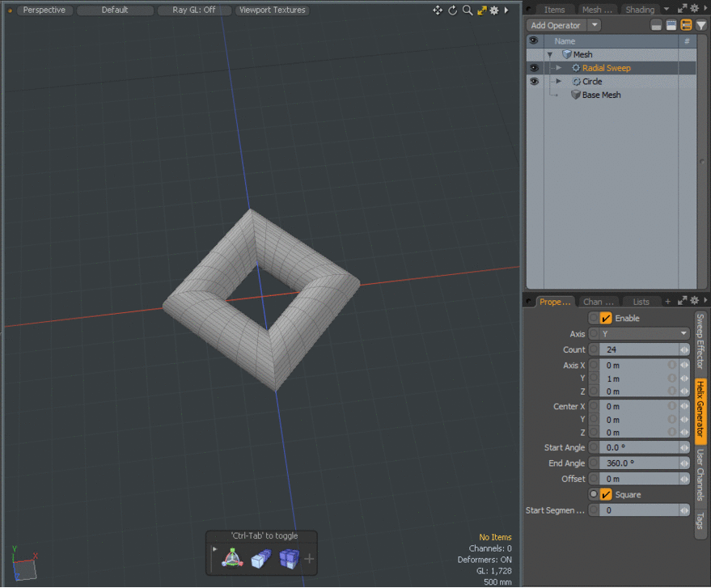
Task: Click the filter funnel icon in Mesh Ops
Action: pos(700,25)
